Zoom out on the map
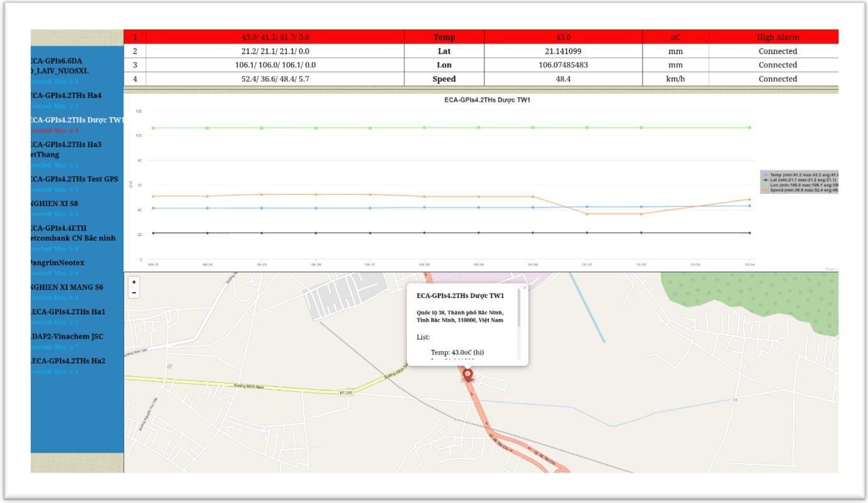Screen dimensions: 868x503 134,293
